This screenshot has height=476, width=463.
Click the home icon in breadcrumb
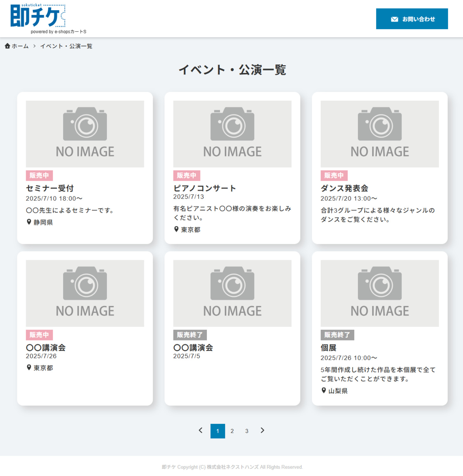7,46
